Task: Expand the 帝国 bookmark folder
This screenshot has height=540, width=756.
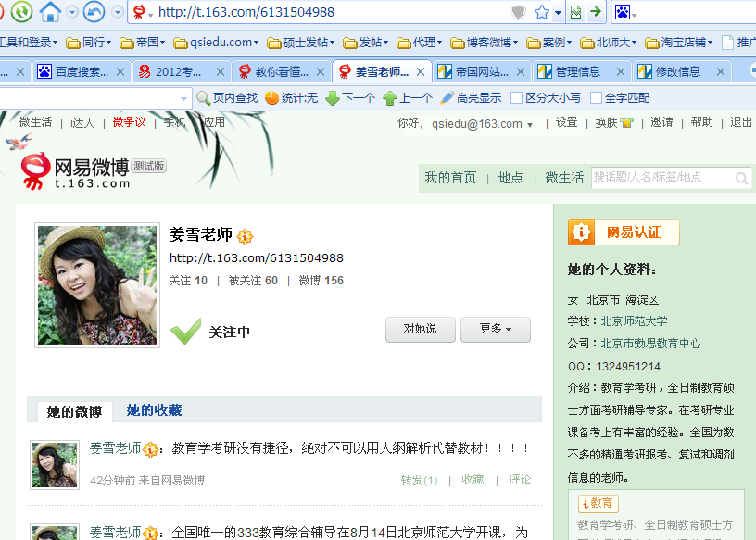Action: tap(143, 43)
